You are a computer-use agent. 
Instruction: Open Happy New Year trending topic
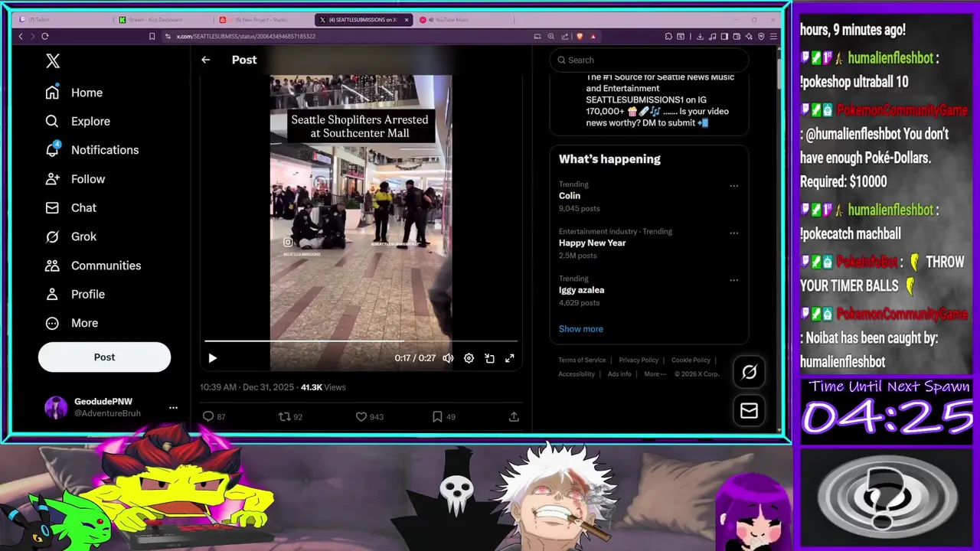(592, 243)
